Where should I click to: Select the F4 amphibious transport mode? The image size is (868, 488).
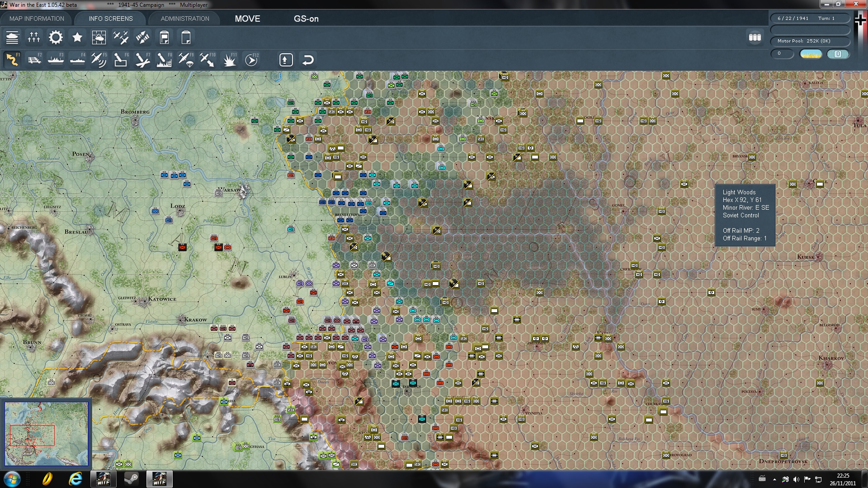click(77, 60)
